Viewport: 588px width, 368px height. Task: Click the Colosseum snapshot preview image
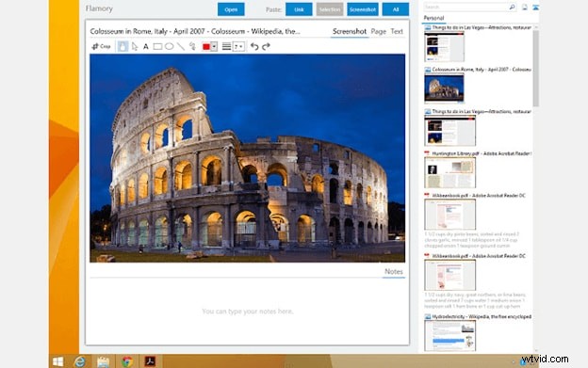point(248,158)
